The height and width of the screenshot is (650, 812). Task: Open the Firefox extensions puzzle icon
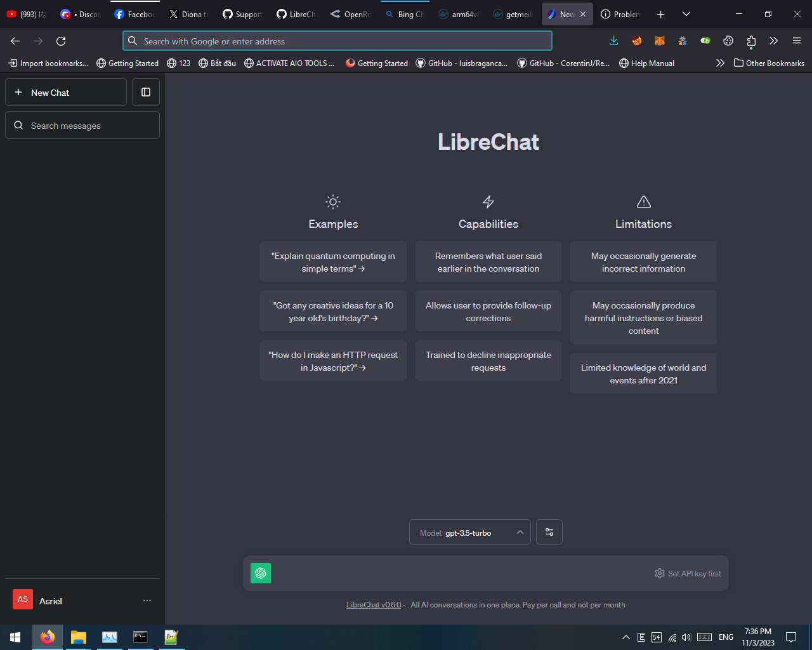(750, 41)
